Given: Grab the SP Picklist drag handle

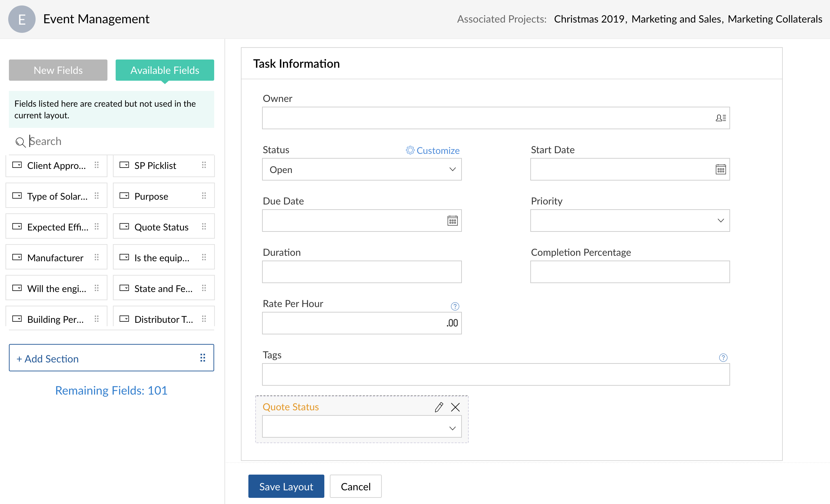Looking at the screenshot, I should click(x=204, y=165).
